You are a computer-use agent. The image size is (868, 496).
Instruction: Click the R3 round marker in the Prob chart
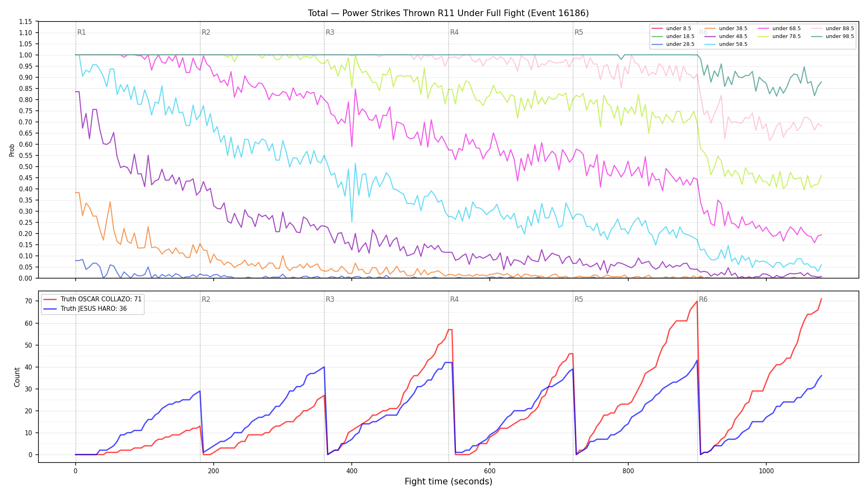[330, 32]
